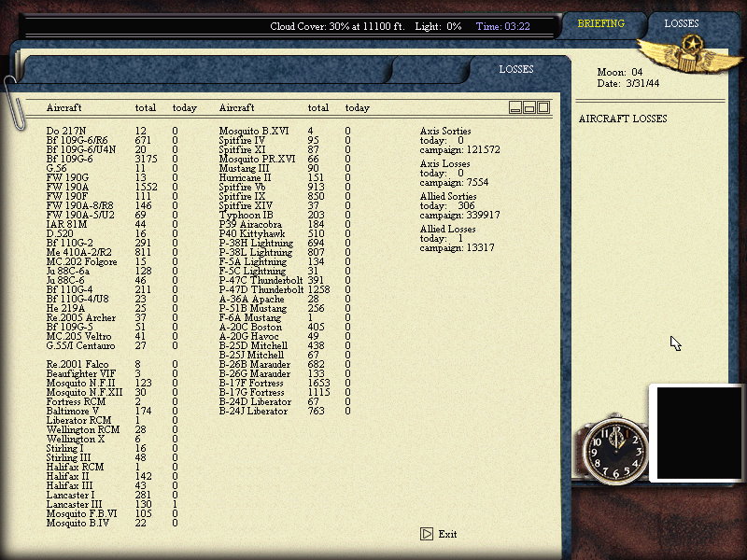Click the first small window box icon
747x560 pixels.
point(515,107)
